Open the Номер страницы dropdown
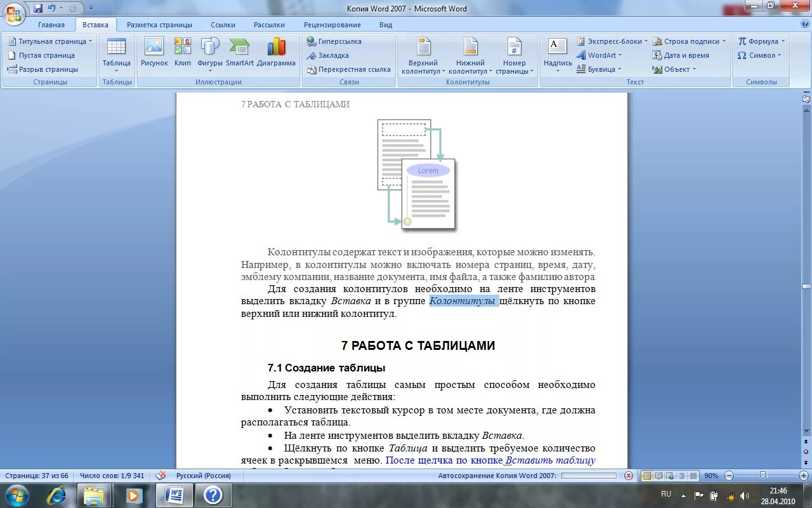The width and height of the screenshot is (812, 508). [514, 57]
